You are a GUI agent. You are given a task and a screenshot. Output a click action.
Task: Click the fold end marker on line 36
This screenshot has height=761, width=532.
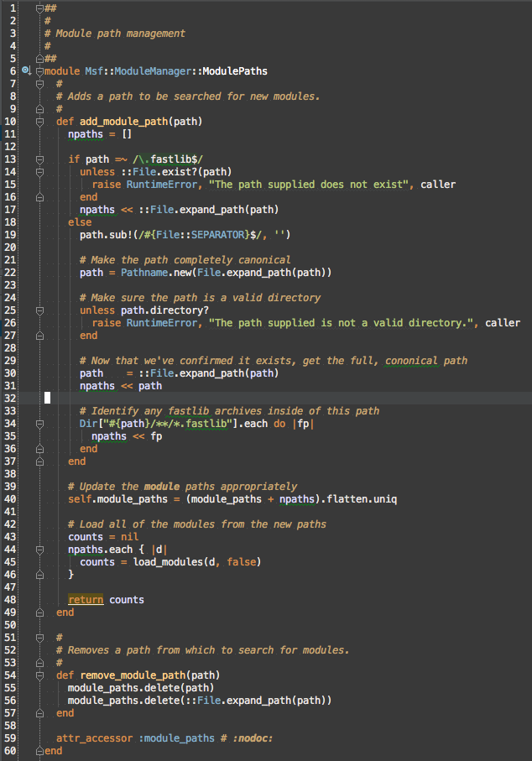[39, 449]
